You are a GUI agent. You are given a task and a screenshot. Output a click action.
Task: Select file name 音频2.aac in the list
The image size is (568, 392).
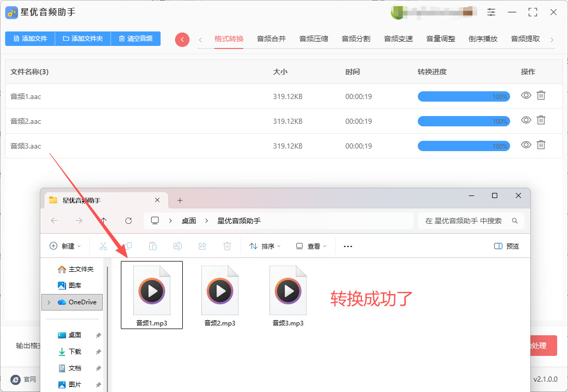[x=26, y=121]
